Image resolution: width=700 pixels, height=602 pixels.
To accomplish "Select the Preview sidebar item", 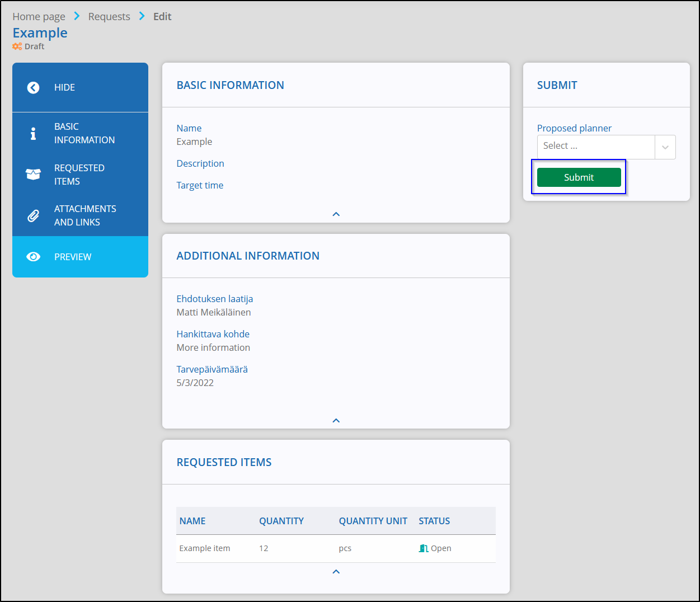I will (81, 257).
